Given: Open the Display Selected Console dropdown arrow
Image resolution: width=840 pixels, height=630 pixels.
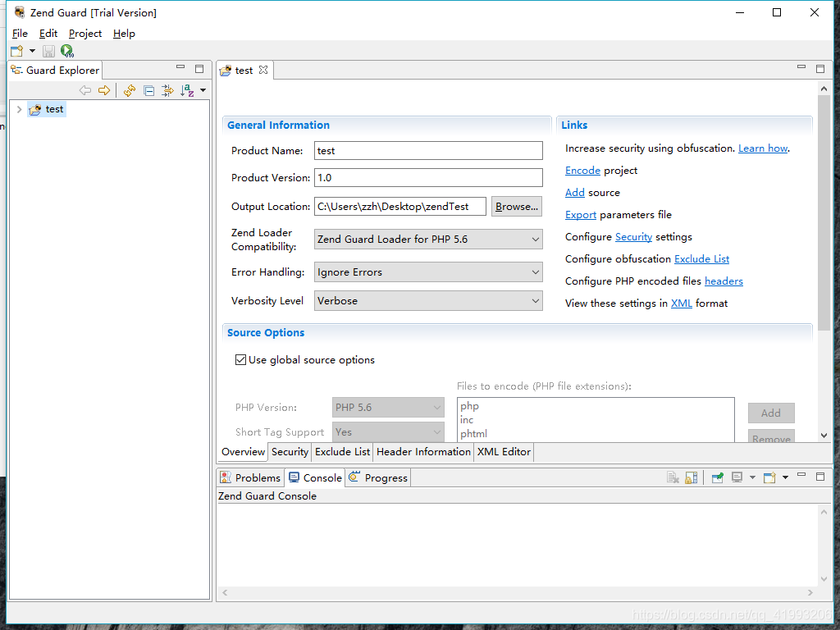Looking at the screenshot, I should (752, 477).
